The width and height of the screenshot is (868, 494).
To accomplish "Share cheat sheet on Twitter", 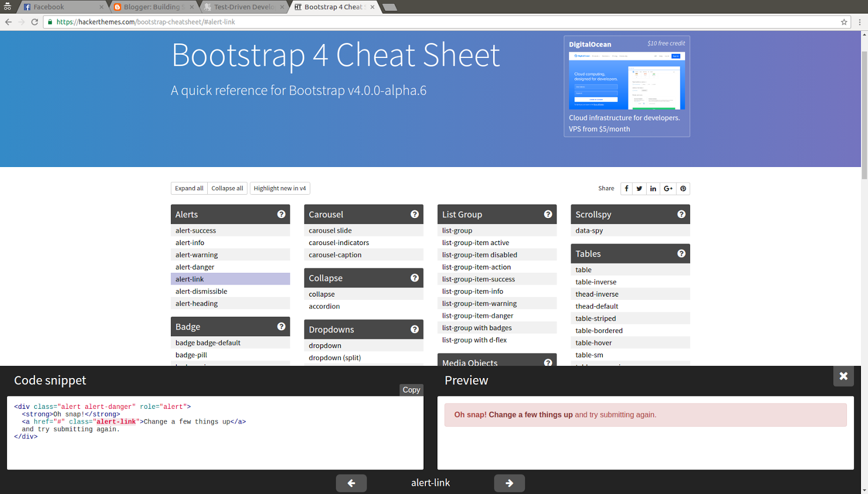I will click(639, 188).
